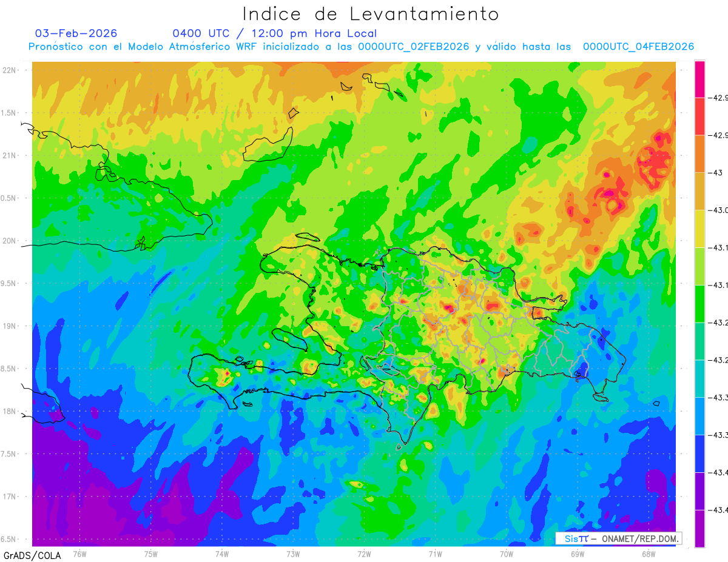This screenshot has width=728, height=562.
Task: Click the "8.5N" latitude label
Action: tap(9, 369)
